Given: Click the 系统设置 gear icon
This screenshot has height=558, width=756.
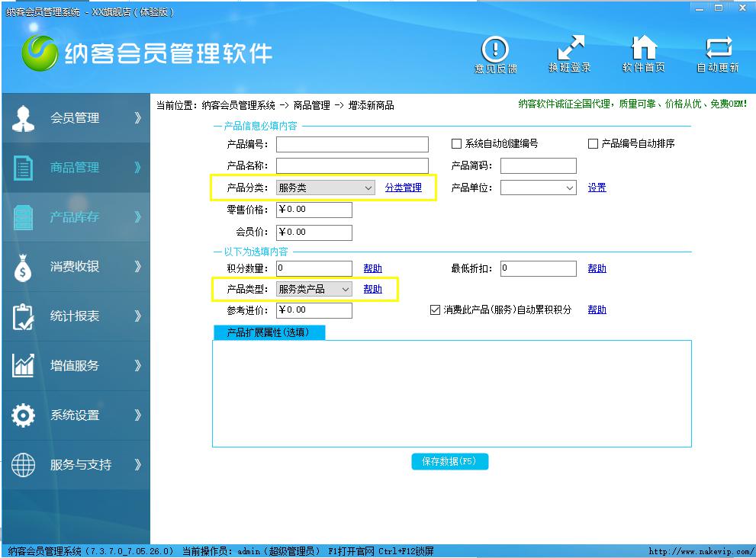Looking at the screenshot, I should click(24, 415).
